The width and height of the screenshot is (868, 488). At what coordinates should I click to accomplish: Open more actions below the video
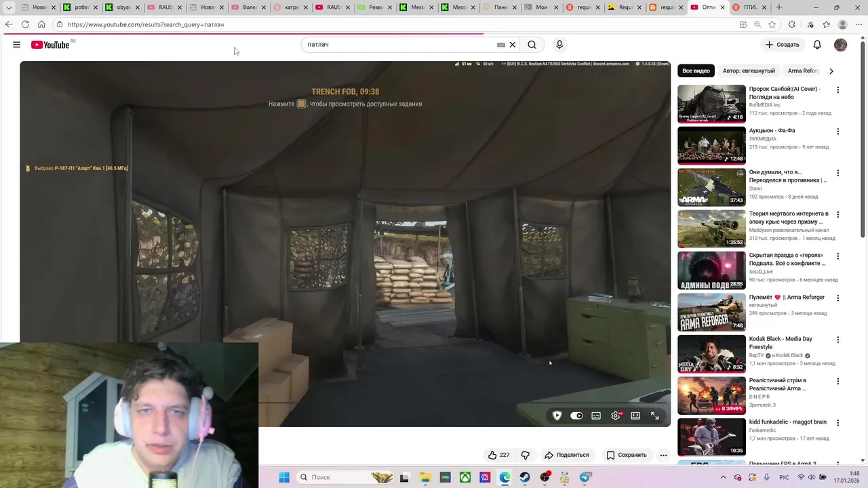click(x=663, y=455)
